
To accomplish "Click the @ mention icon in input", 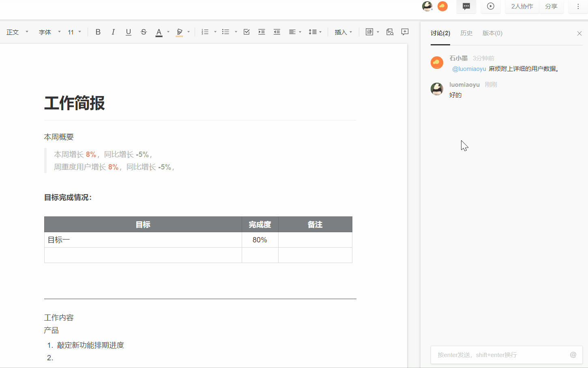I will point(573,355).
